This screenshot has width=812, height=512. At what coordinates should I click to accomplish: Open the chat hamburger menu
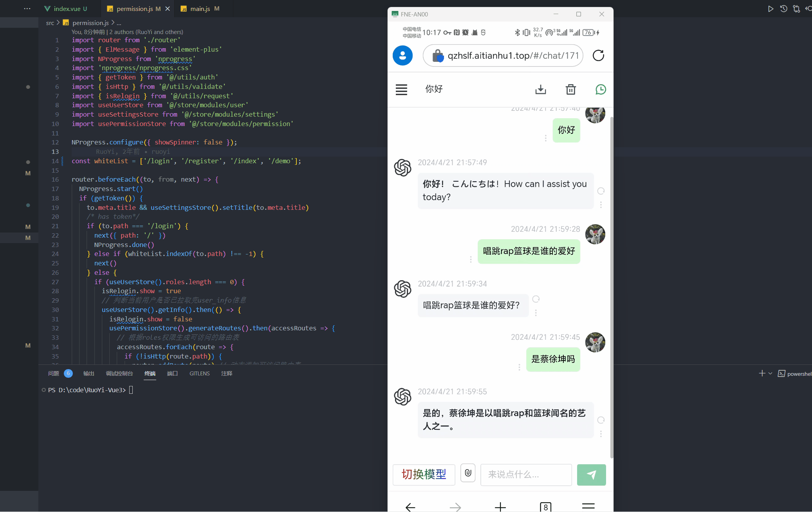coord(401,90)
